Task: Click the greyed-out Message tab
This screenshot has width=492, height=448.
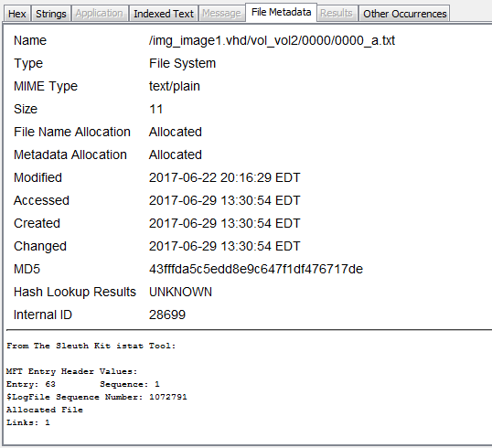Action: 221,14
